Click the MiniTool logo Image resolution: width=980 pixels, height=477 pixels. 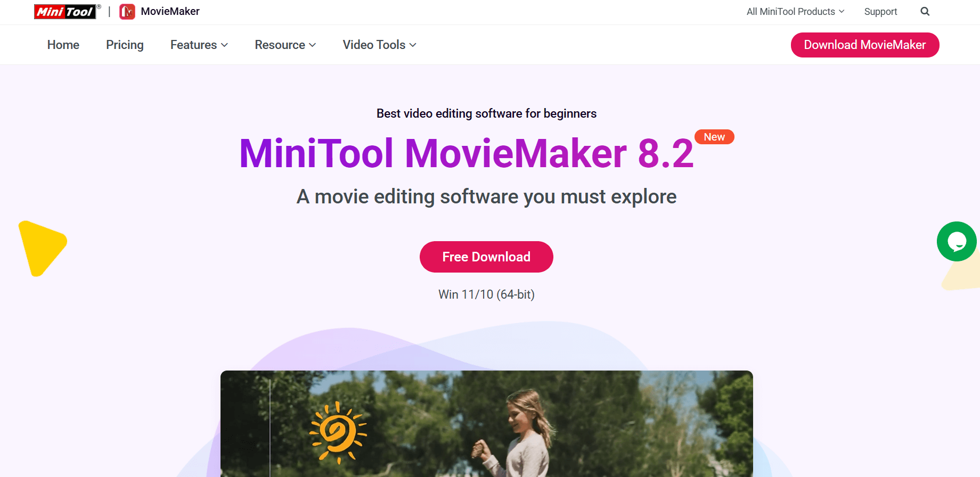coord(67,12)
